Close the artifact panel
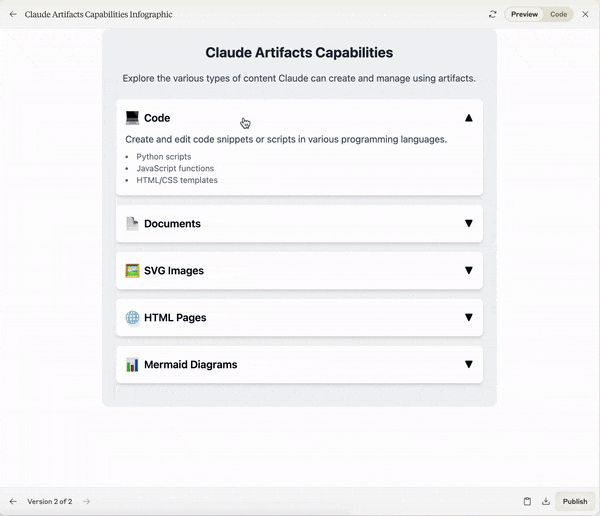This screenshot has width=600, height=516. coord(585,14)
